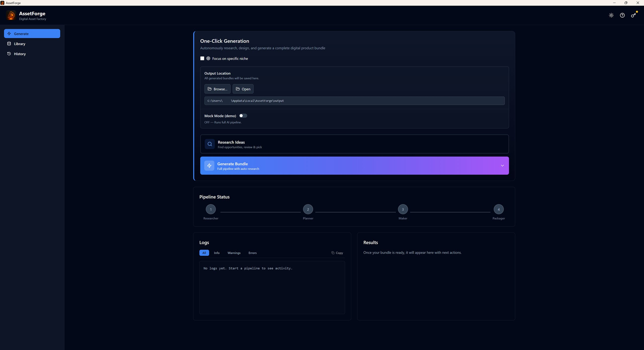
Task: Click the lightning icon on Generate Bundle
Action: [209, 166]
